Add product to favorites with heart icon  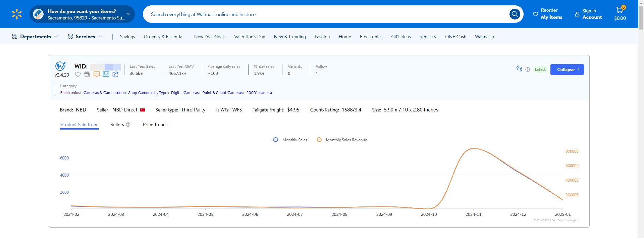click(x=78, y=74)
